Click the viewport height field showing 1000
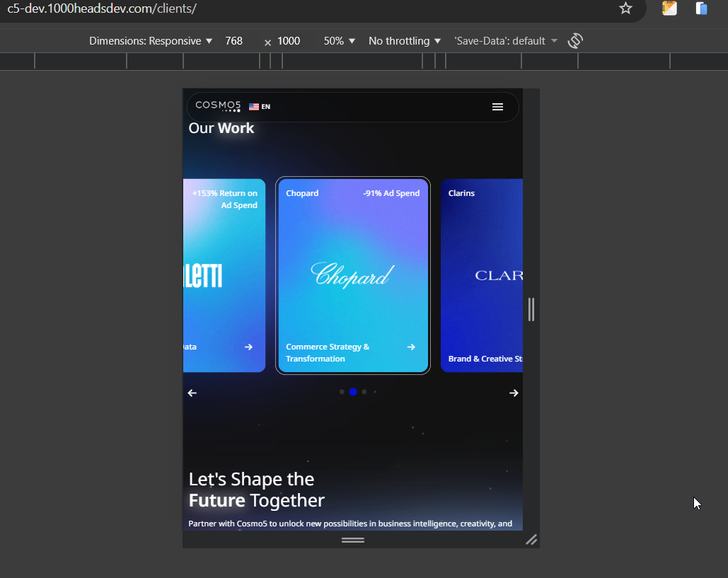 tap(289, 41)
